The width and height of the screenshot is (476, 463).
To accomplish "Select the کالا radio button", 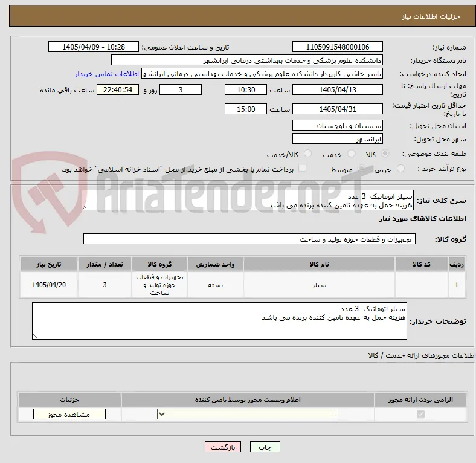I will [385, 154].
